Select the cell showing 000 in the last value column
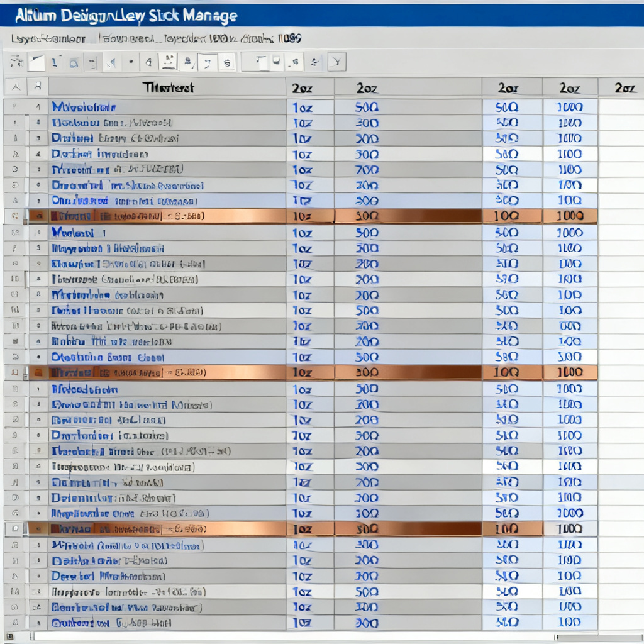 click(x=570, y=326)
